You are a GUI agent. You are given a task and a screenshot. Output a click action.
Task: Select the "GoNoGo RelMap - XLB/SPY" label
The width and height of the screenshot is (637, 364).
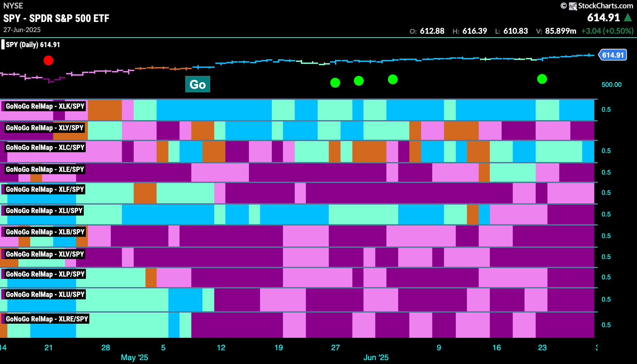[45, 232]
